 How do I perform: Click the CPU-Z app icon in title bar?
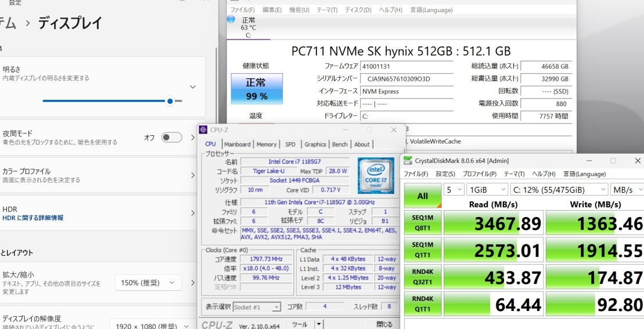203,130
